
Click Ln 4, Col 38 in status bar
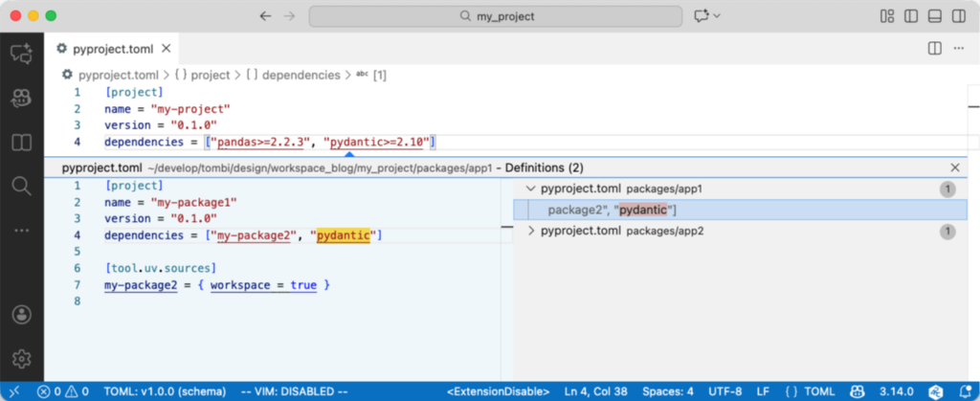point(596,391)
